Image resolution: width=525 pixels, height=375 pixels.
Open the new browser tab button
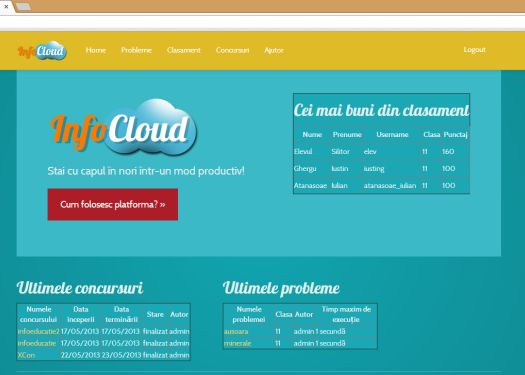point(23,6)
